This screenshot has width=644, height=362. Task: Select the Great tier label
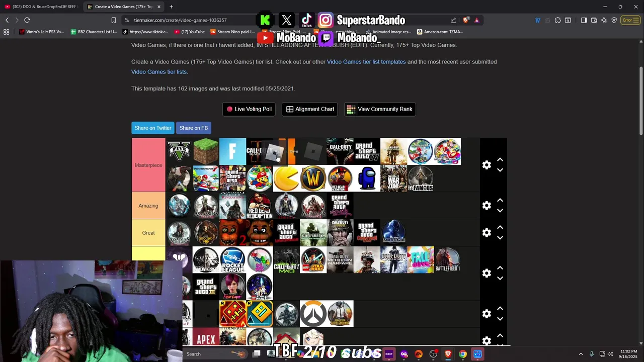coord(148,233)
